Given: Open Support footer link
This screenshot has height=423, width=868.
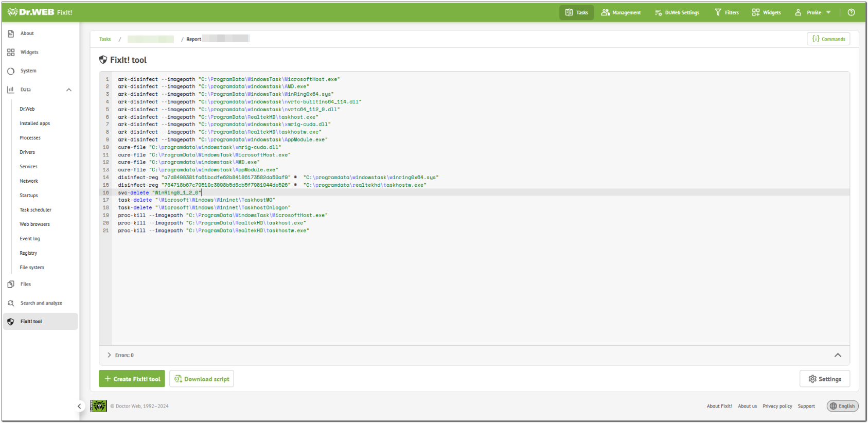Looking at the screenshot, I should click(806, 407).
